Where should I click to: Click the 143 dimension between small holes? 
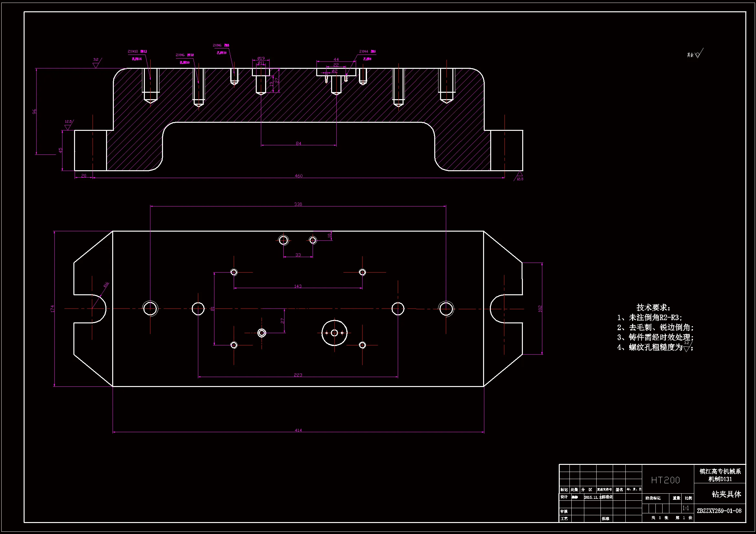(298, 286)
